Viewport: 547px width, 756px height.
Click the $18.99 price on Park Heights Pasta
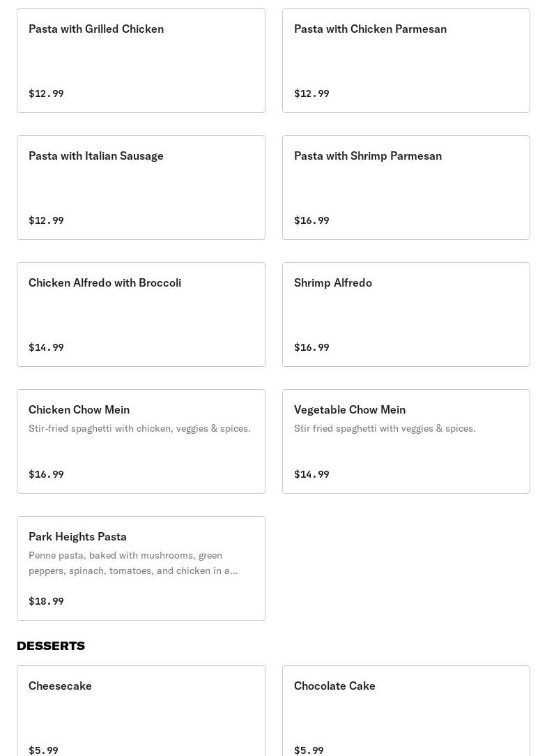tap(46, 600)
